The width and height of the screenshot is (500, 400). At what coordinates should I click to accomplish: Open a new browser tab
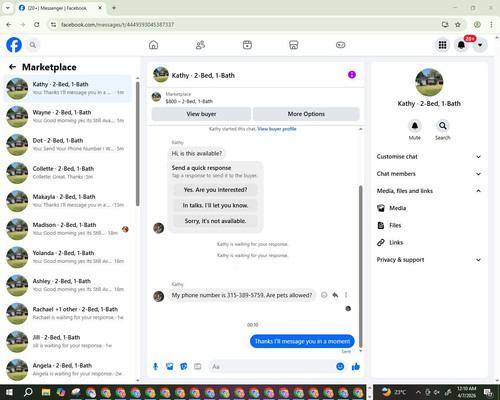click(114, 8)
